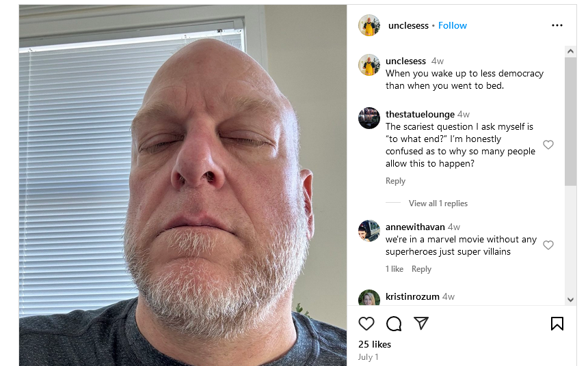Open the comment bubble icon
Viewport: 588px width, 366px height.
pyautogui.click(x=394, y=324)
